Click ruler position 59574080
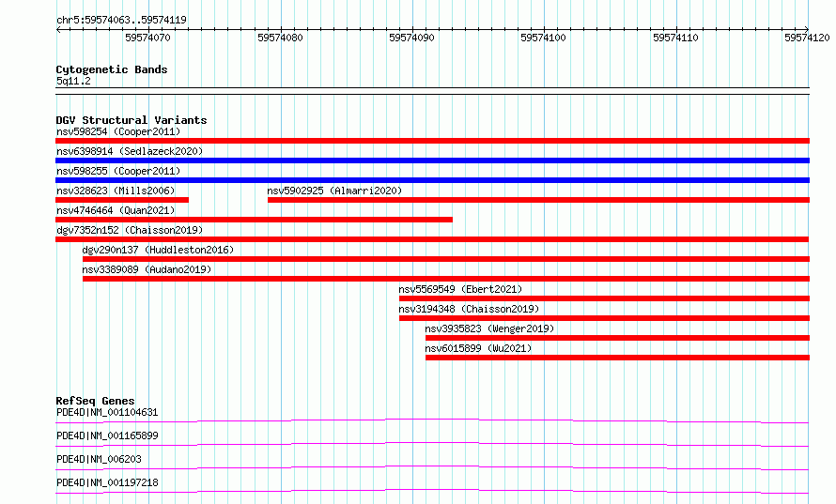Viewport: 836px width, 504px height. tap(280, 38)
